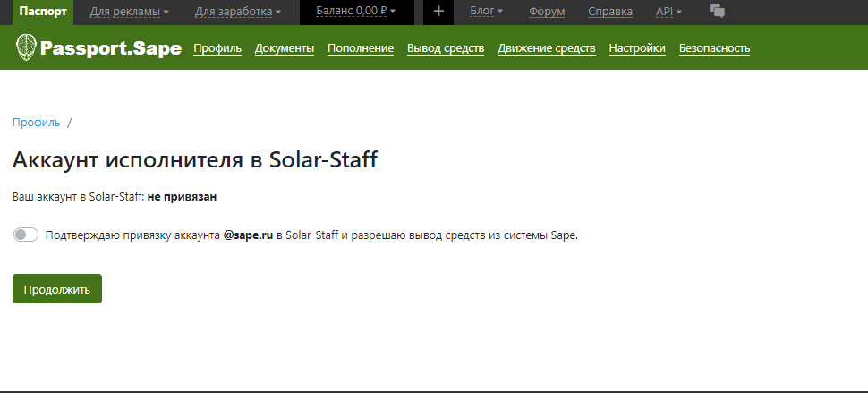Expand the Для рекламы dropdown

[129, 12]
